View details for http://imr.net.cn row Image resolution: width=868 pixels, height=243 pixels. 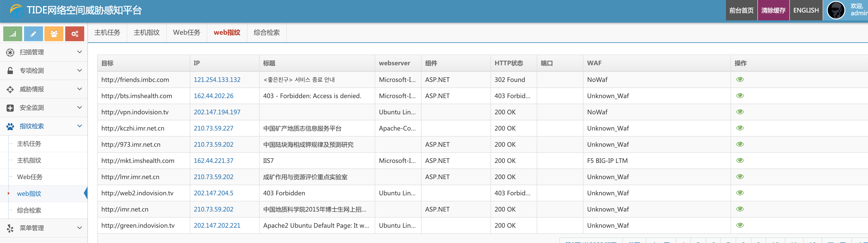click(740, 209)
